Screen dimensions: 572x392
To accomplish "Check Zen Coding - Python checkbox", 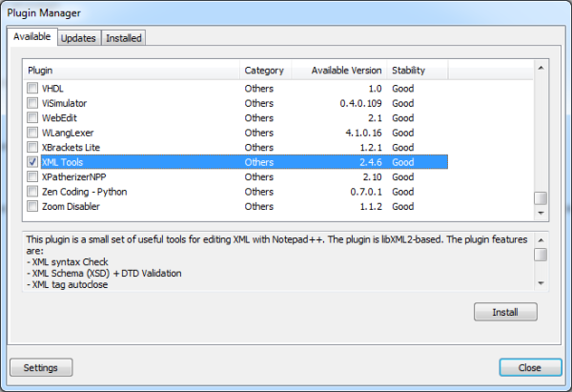I will (x=32, y=192).
